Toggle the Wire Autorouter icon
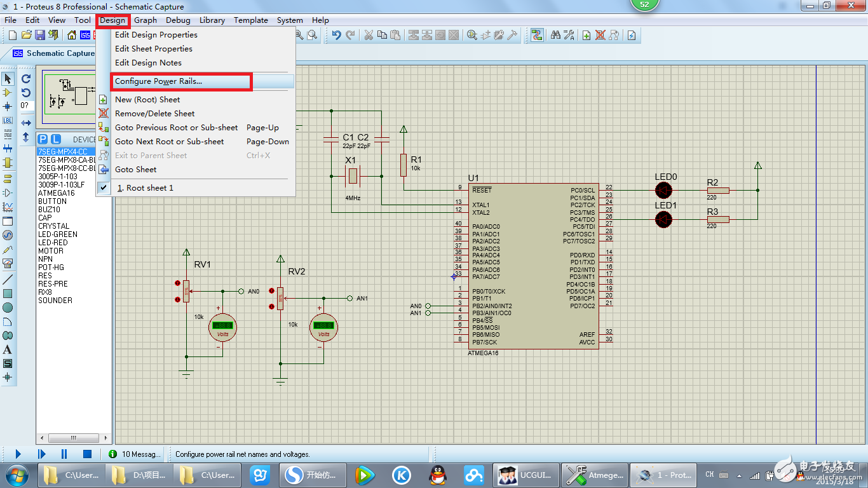868x488 pixels. pos(537,35)
